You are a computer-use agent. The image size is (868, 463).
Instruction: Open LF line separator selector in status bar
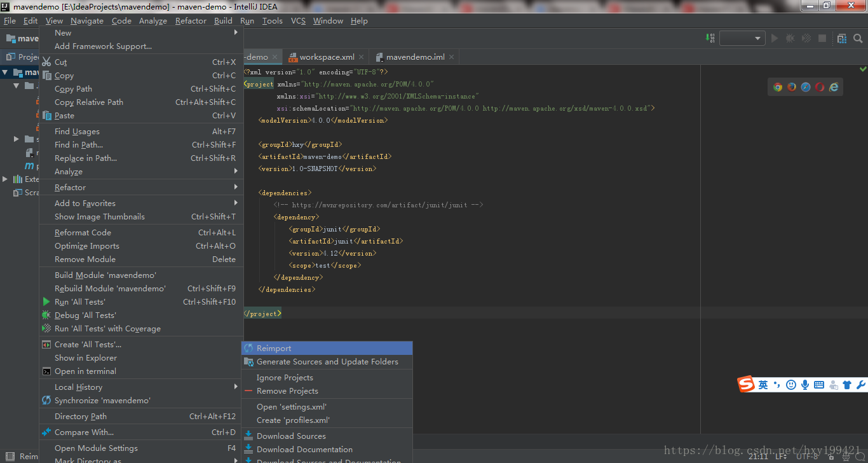781,456
